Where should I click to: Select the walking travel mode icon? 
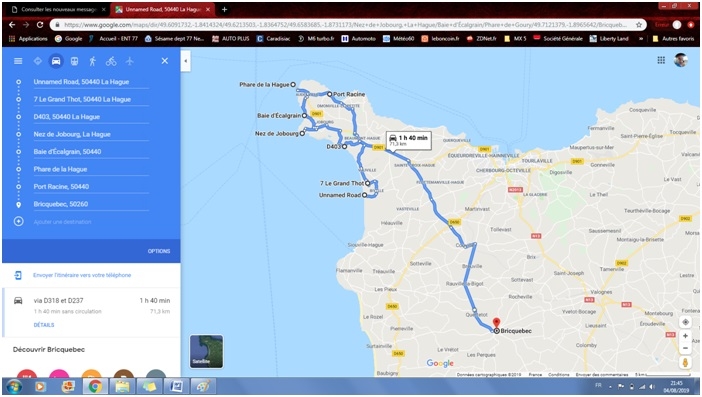(93, 61)
